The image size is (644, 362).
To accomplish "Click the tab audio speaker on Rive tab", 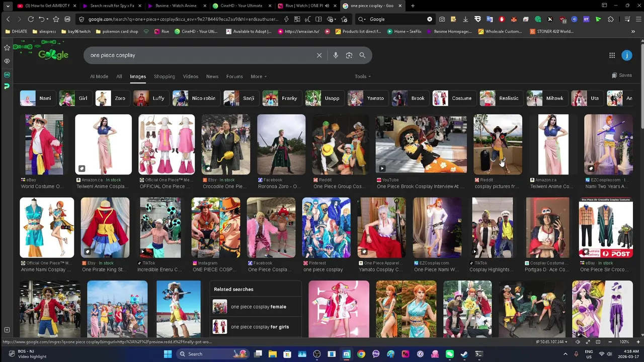I will [327, 6].
